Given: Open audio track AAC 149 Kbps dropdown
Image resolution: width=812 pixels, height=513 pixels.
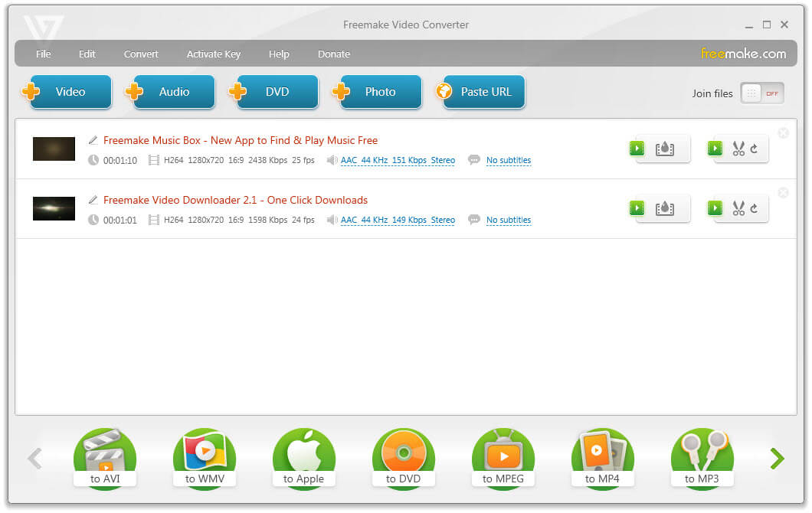Looking at the screenshot, I should (x=398, y=220).
